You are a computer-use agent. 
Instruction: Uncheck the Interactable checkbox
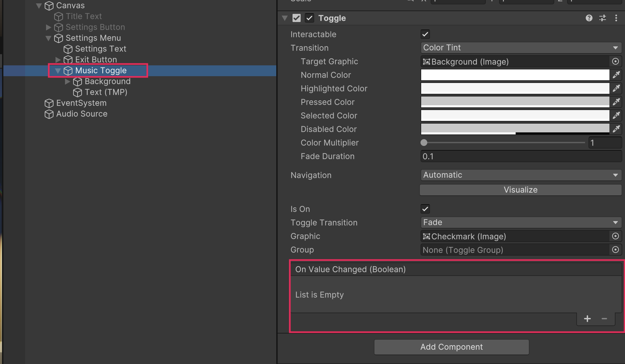tap(425, 34)
